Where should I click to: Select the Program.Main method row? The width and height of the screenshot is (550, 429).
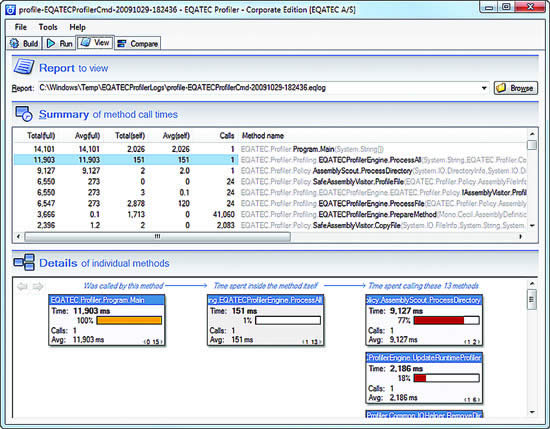270,149
